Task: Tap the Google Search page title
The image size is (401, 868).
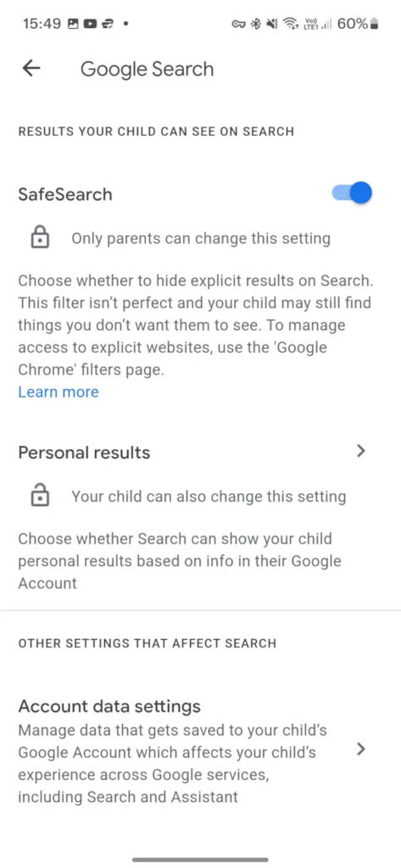Action: (147, 70)
